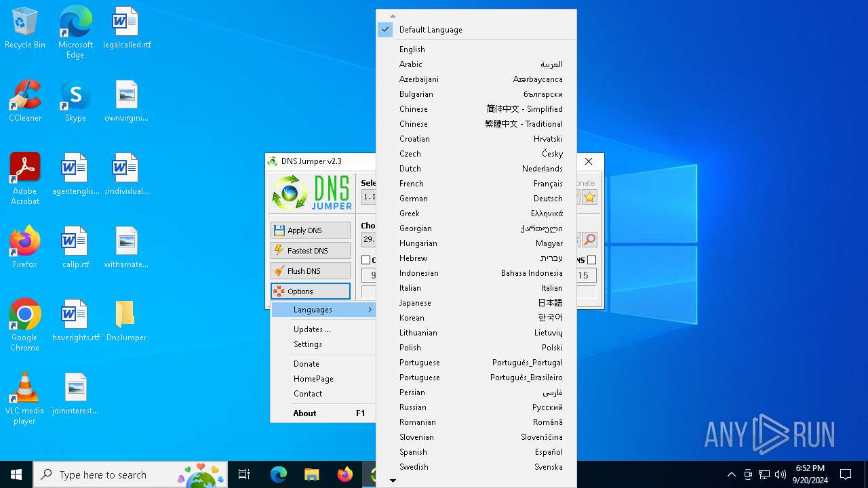Image resolution: width=868 pixels, height=488 pixels.
Task: Open About menu entry
Action: [x=323, y=413]
